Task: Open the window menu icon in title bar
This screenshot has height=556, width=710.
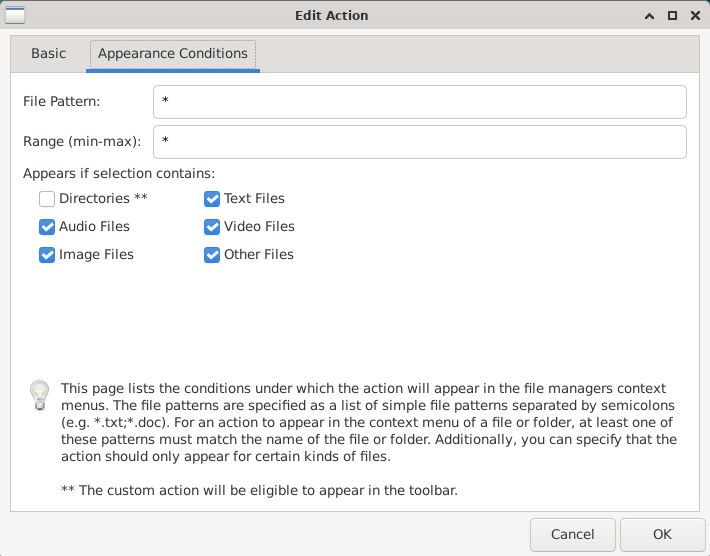Action: click(x=16, y=15)
